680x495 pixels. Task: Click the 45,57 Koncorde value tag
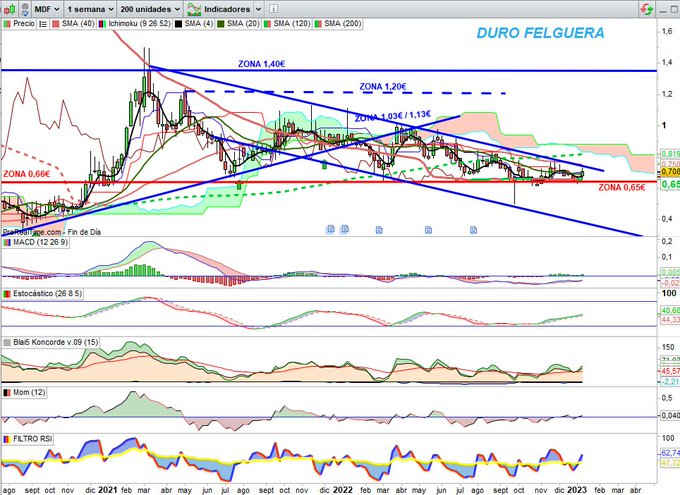pos(670,371)
